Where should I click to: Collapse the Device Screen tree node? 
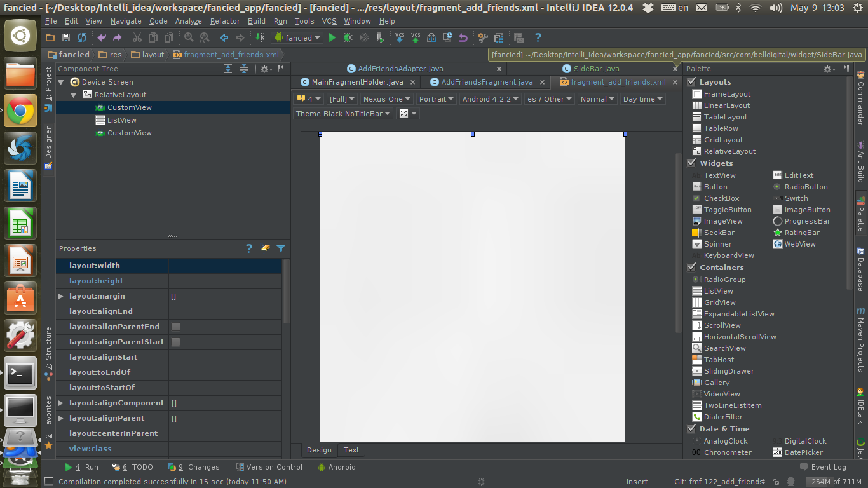tap(61, 81)
